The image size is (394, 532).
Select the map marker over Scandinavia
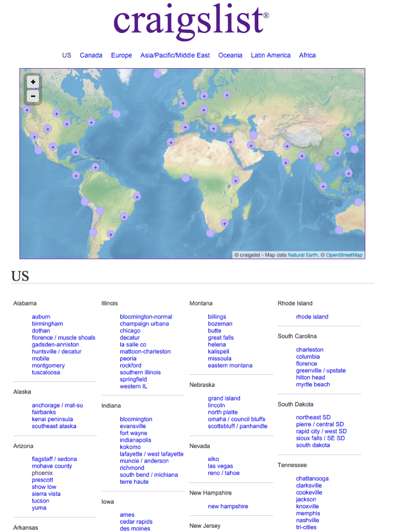(x=204, y=96)
